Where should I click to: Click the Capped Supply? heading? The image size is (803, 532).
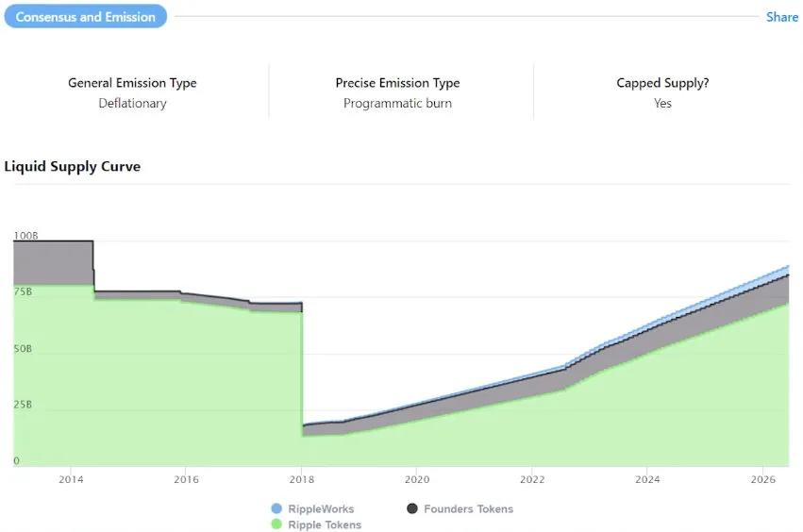662,83
